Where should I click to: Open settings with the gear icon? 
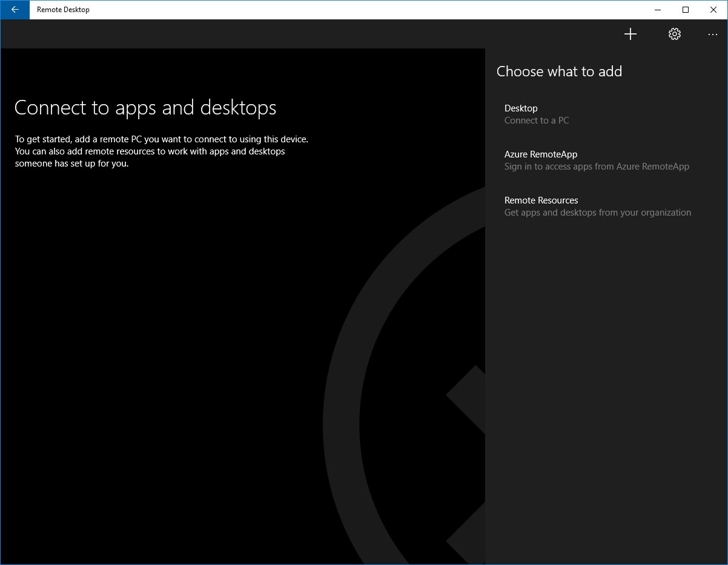(675, 34)
